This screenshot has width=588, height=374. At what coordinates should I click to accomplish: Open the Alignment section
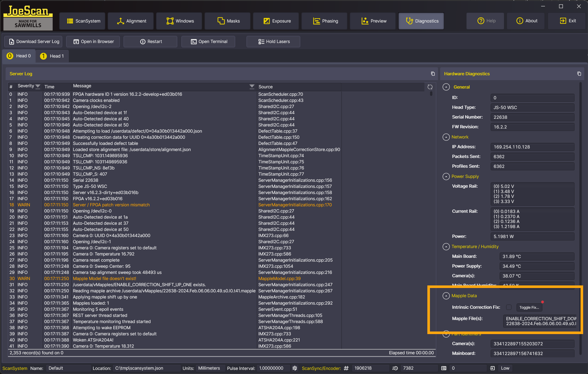tap(131, 21)
